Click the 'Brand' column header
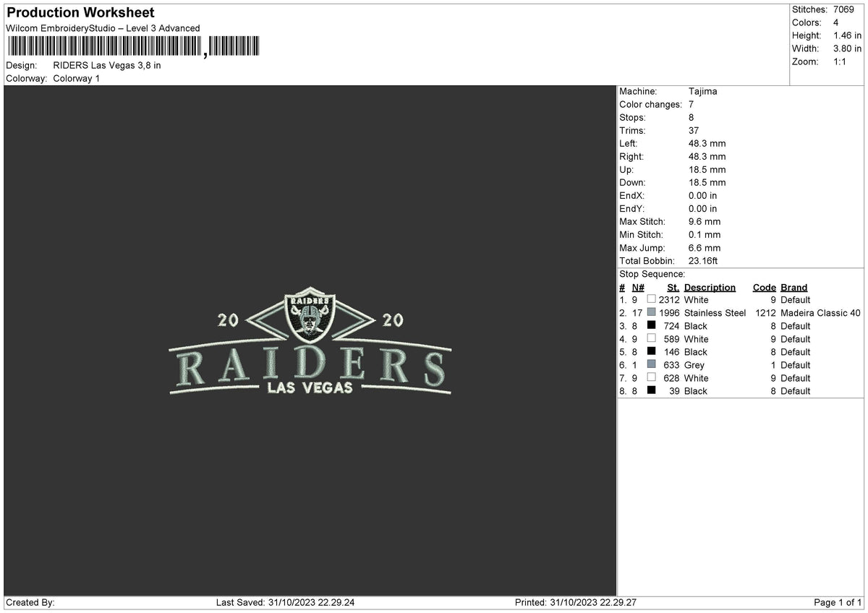This screenshot has width=868, height=613. [794, 287]
